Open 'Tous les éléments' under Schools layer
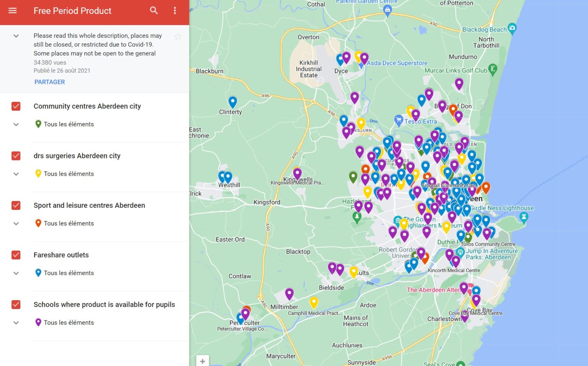 point(69,322)
